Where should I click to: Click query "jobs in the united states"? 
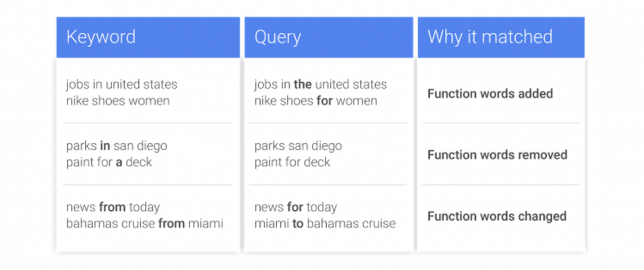tap(320, 85)
